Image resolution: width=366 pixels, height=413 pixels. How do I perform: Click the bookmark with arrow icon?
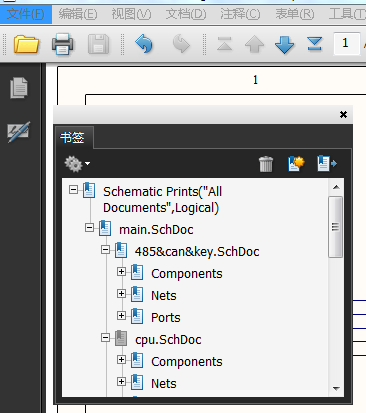(327, 163)
